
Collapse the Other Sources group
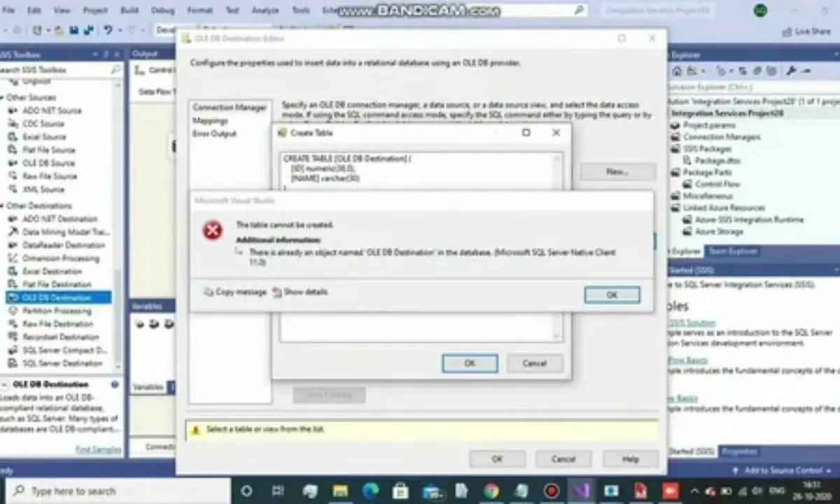tap(3, 97)
